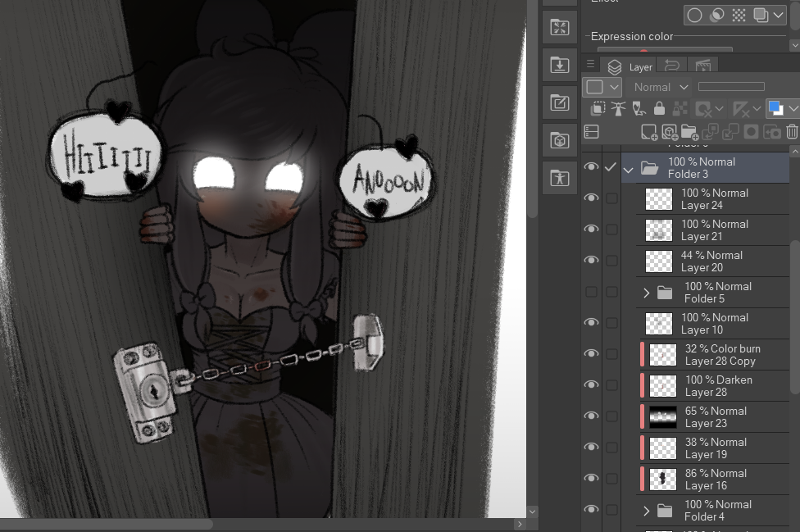This screenshot has width=800, height=532.
Task: Click Show Layer in Two Panes icon
Action: click(x=591, y=132)
